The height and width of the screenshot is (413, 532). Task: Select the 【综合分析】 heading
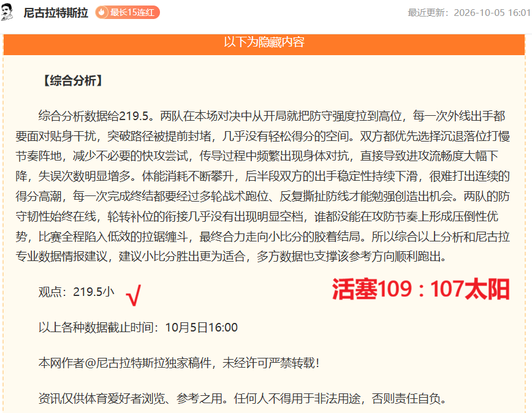(72, 81)
